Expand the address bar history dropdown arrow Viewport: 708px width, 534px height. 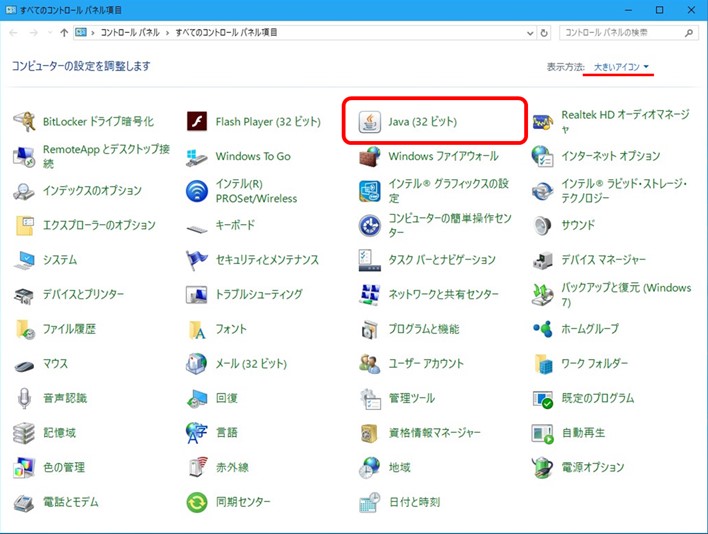pyautogui.click(x=530, y=33)
